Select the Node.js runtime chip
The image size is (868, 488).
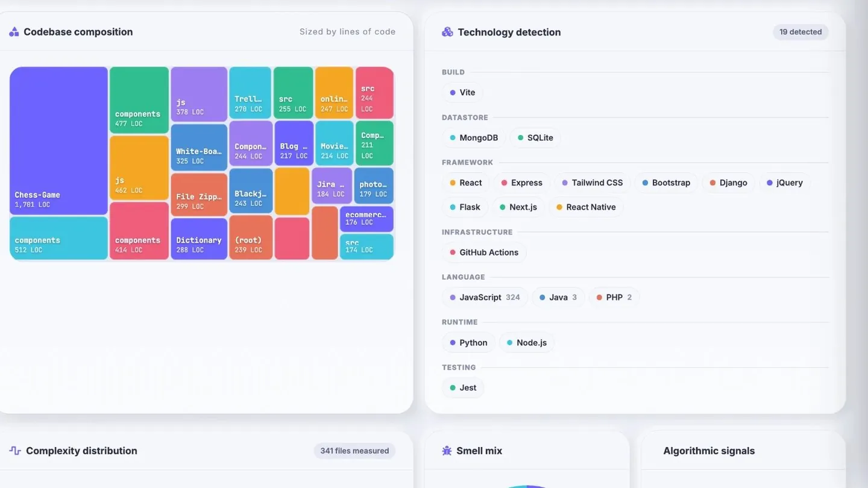tap(527, 343)
